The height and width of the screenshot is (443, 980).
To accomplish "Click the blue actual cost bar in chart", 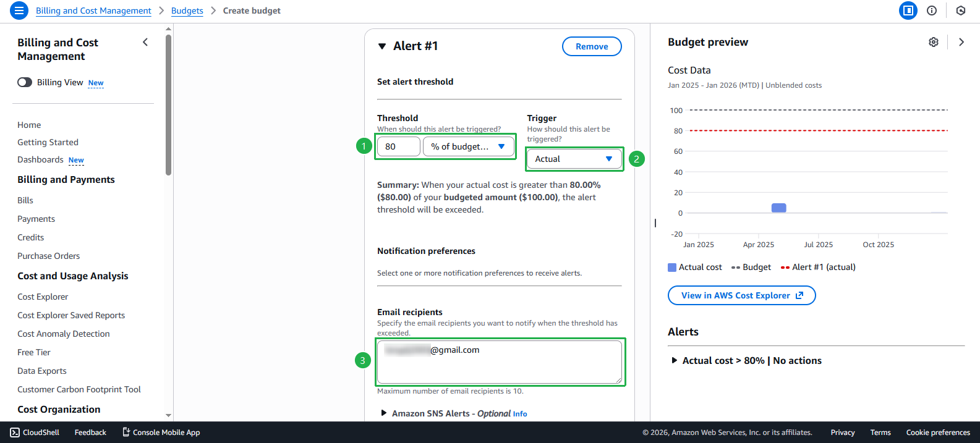I will (x=779, y=208).
